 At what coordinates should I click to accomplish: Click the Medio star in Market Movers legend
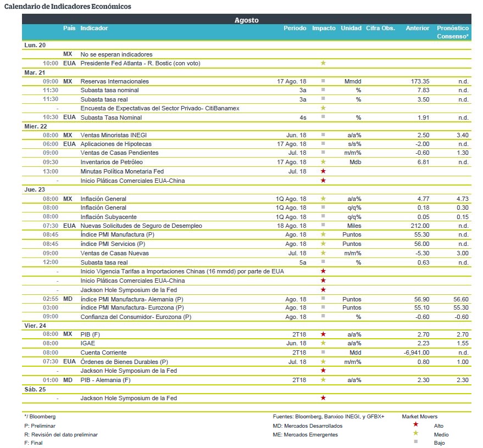(416, 433)
